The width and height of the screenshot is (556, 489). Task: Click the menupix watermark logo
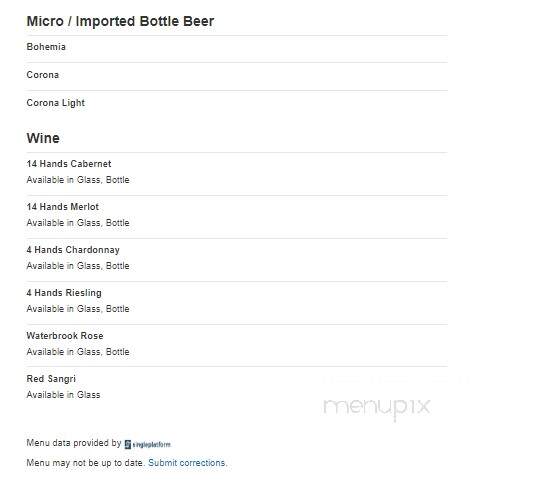click(377, 408)
